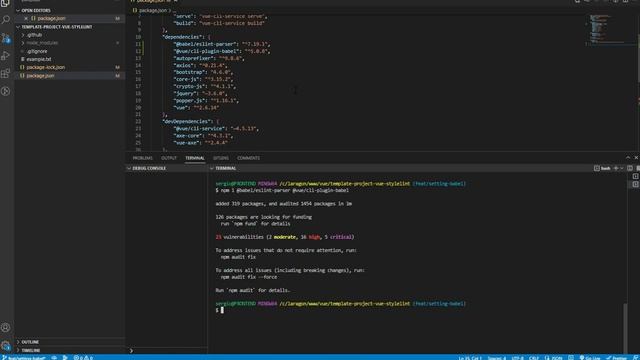The height and width of the screenshot is (360, 640).
Task: Click the "devDependencies" line in editor
Action: pyautogui.click(x=191, y=121)
